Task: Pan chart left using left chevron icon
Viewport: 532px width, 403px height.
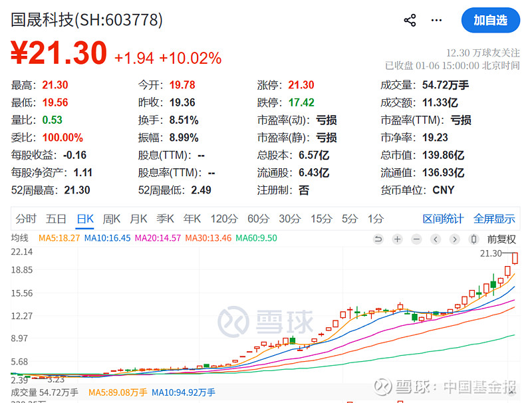Action: [x=436, y=239]
